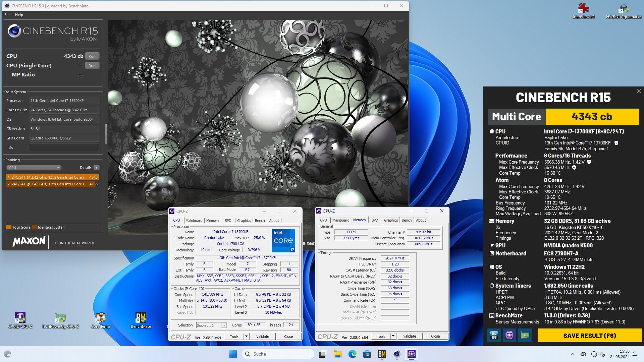Open Task View on the taskbar
Image resolution: width=644 pixels, height=362 pixels.
click(x=322, y=354)
